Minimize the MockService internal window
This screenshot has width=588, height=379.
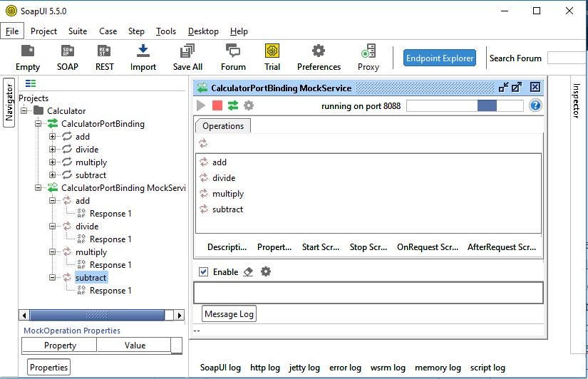click(x=504, y=88)
